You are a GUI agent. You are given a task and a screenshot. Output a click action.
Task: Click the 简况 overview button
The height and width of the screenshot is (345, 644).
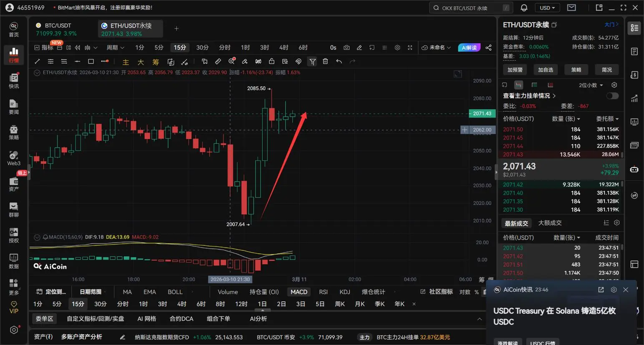tap(607, 70)
